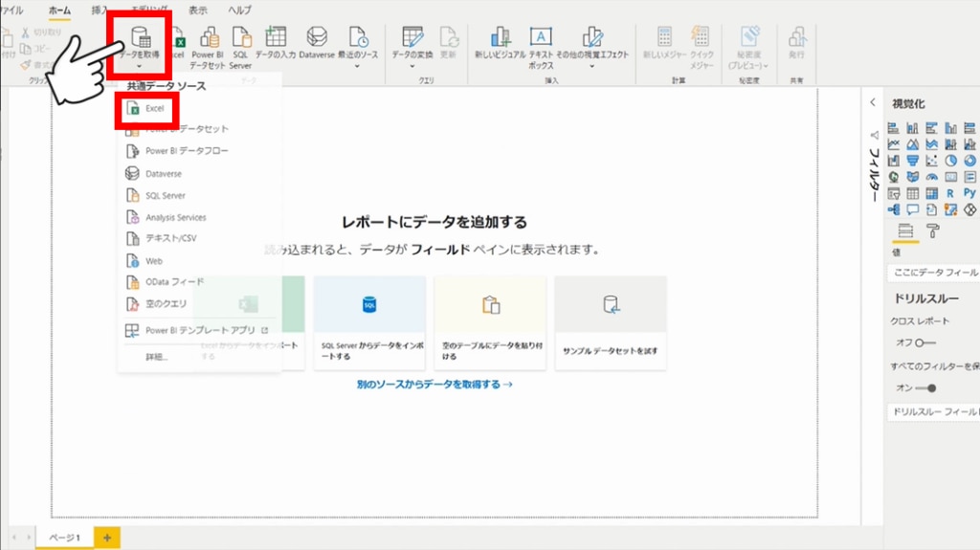
Task: Select the stacked column chart visual
Action: [912, 128]
